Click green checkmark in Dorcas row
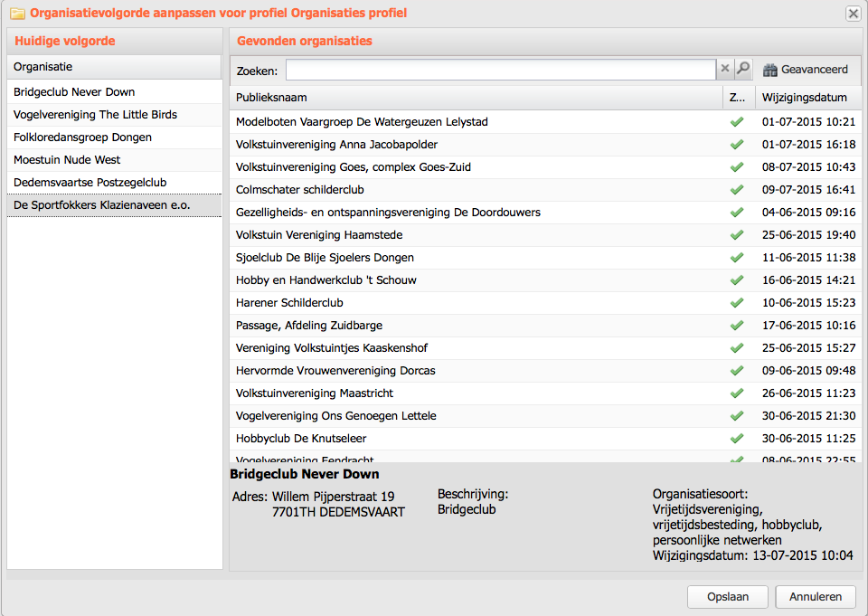Image resolution: width=868 pixels, height=616 pixels. coord(737,371)
